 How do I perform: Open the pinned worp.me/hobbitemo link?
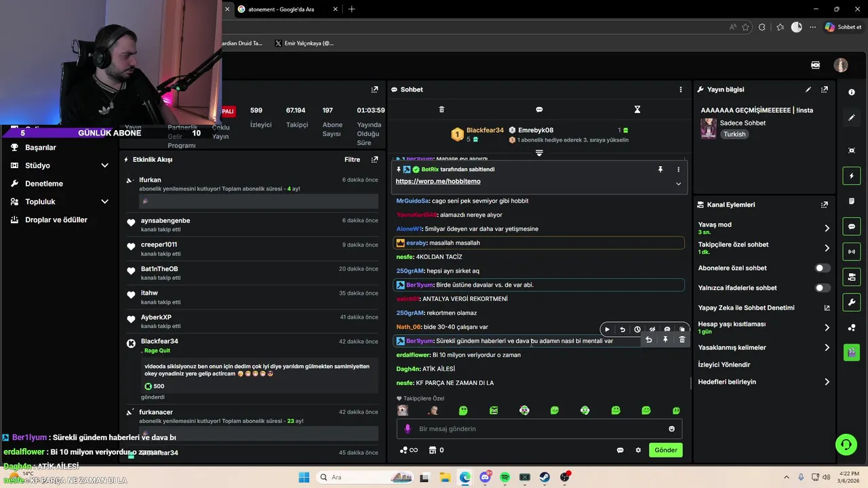tap(438, 182)
